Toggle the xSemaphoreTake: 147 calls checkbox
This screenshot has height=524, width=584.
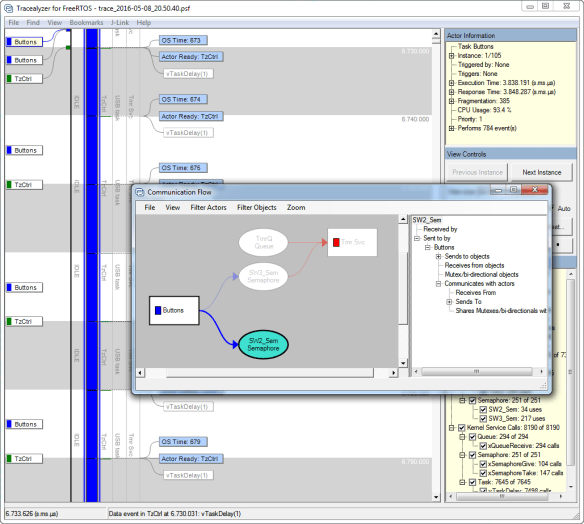[x=483, y=473]
